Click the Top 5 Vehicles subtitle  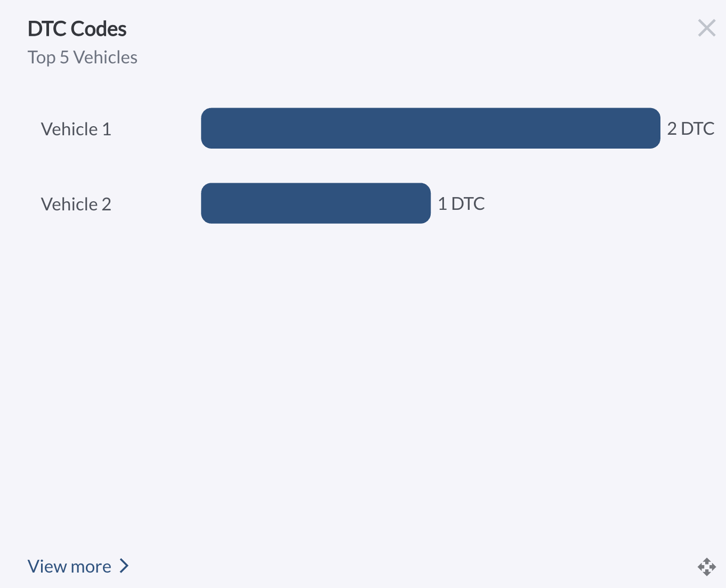[x=83, y=58]
